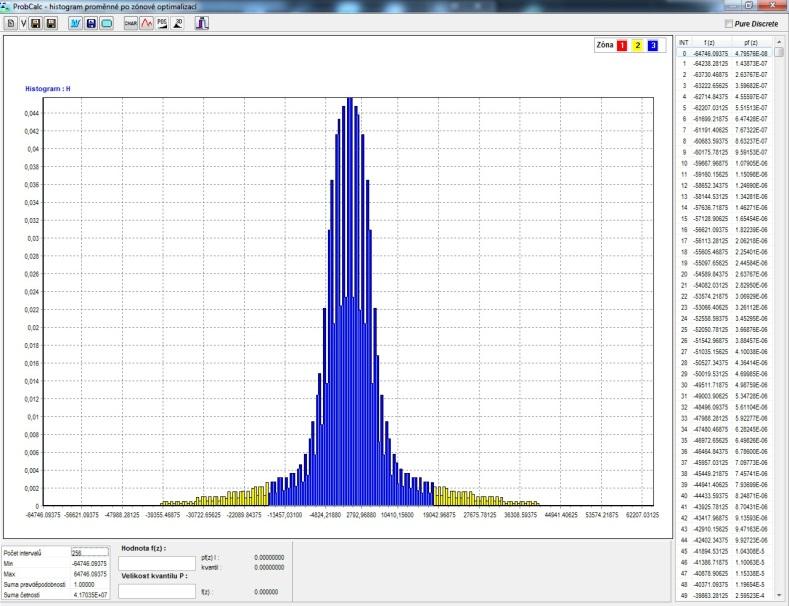Select table row INT 25
Viewport: 789px width, 606px height.
click(x=725, y=330)
